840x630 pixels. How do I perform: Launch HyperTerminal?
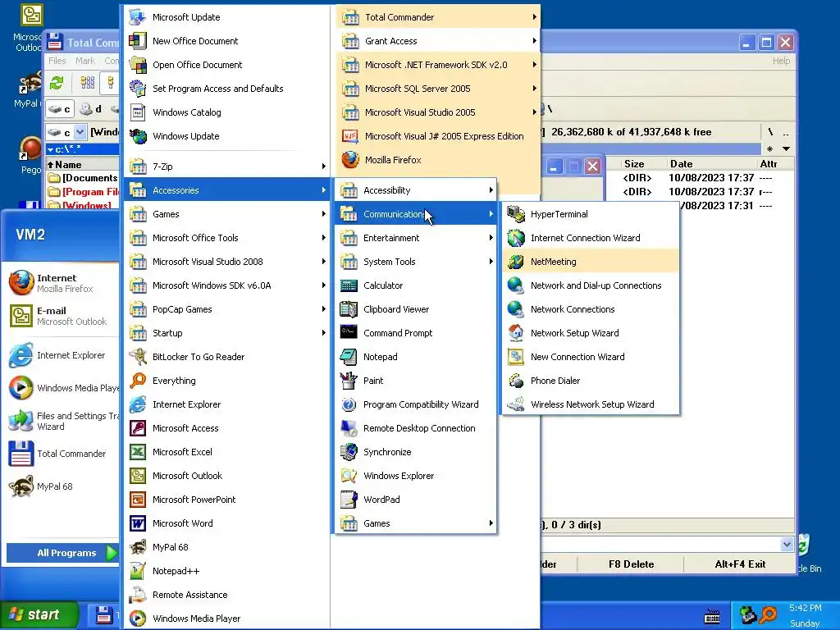coord(591,214)
